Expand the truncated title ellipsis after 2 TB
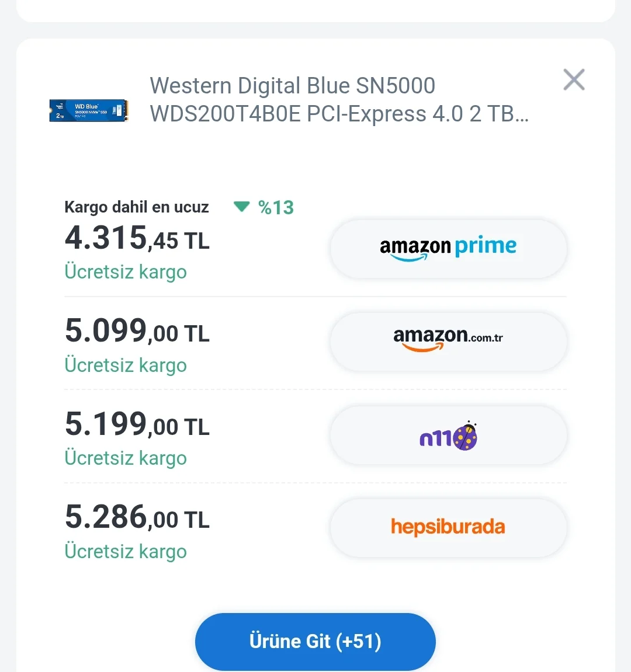Screen dimensions: 631x672 click(522, 114)
